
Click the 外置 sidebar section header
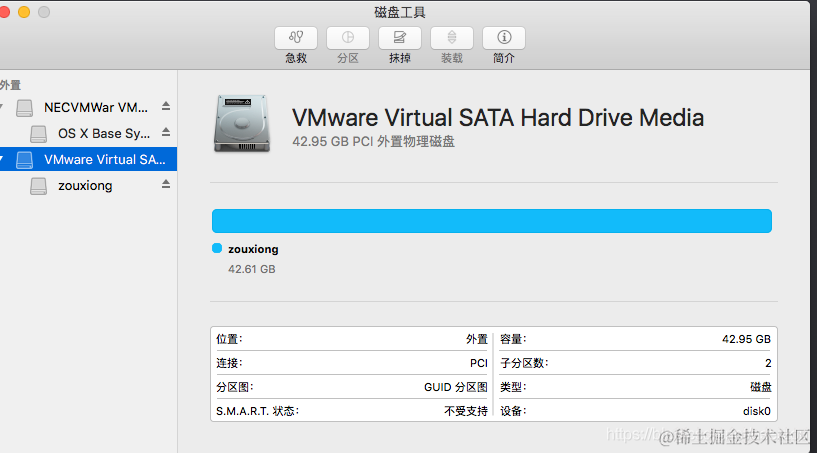click(10, 85)
